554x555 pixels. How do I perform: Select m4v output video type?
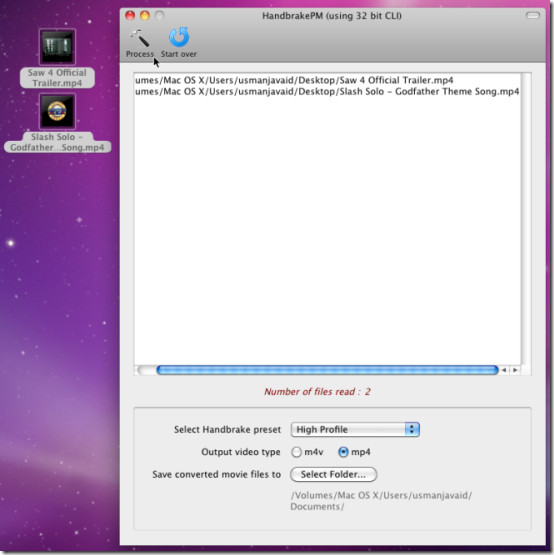pos(296,452)
